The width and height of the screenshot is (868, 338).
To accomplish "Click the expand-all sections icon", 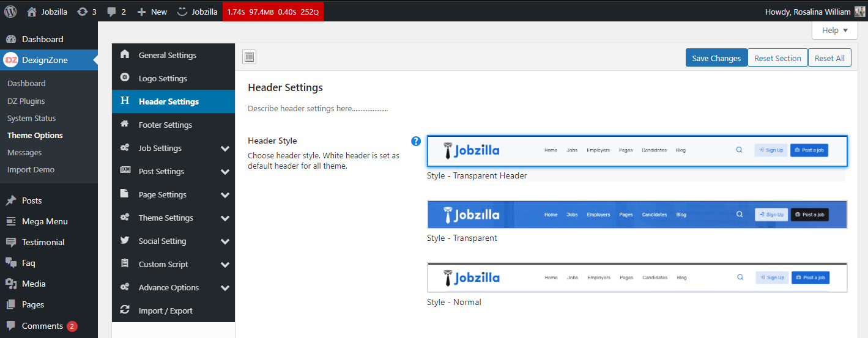I will coord(249,57).
